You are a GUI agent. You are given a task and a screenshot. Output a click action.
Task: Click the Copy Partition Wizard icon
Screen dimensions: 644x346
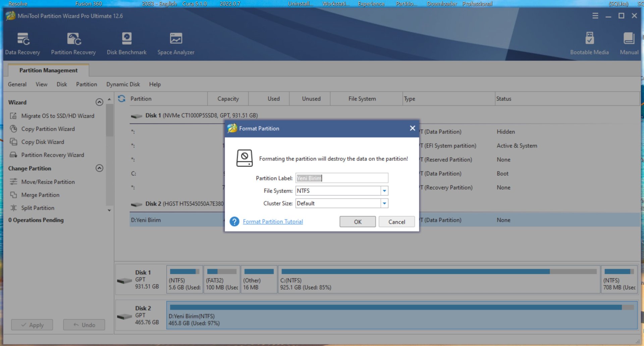coord(13,129)
